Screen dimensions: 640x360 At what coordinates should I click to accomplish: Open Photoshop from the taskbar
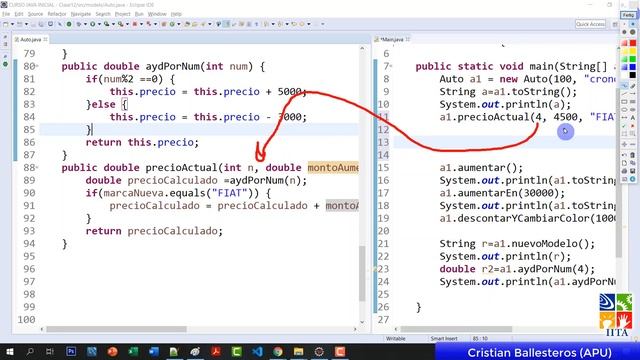[x=71, y=351]
